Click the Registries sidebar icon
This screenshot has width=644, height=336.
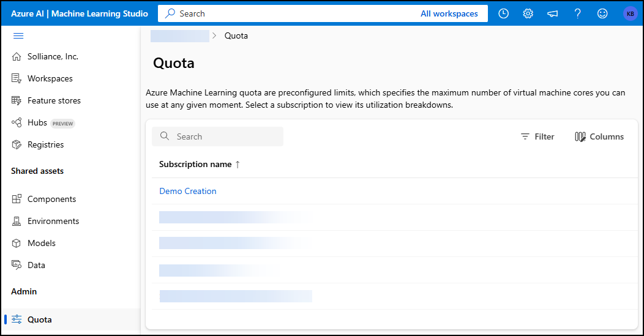coord(17,144)
